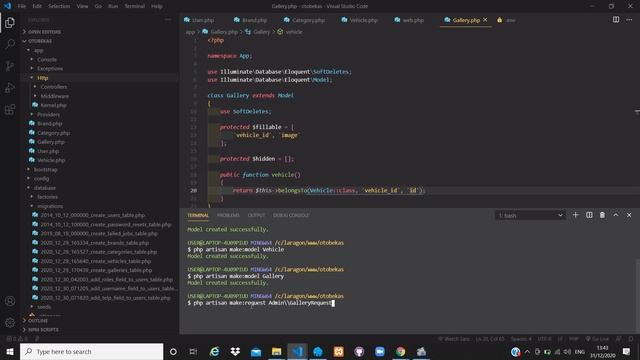Kill terminal using trash icon
The height and width of the screenshot is (360, 640).
(602, 215)
